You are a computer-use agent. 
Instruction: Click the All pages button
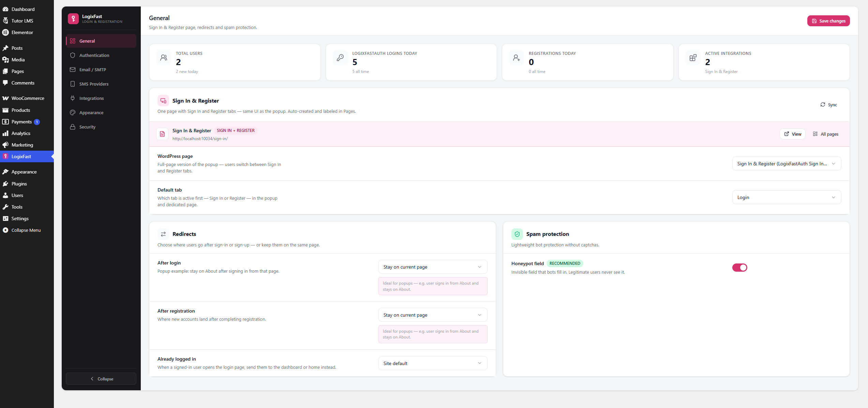pos(825,134)
